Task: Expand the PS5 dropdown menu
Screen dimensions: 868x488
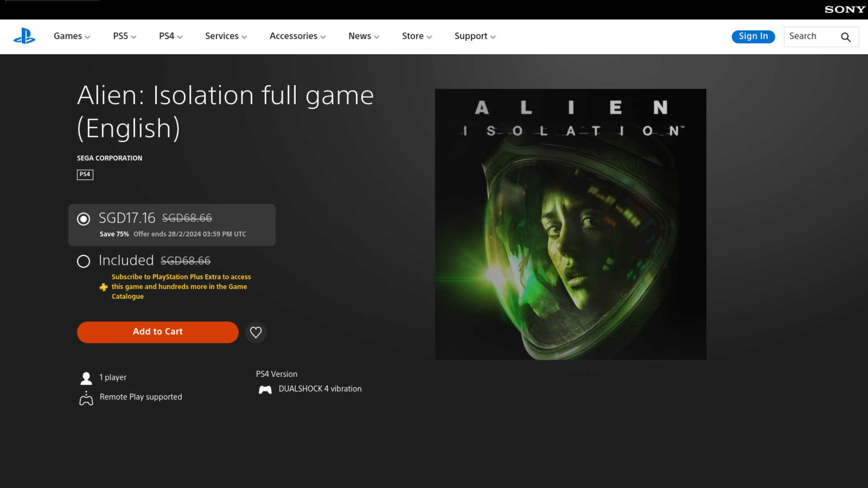Action: [124, 36]
